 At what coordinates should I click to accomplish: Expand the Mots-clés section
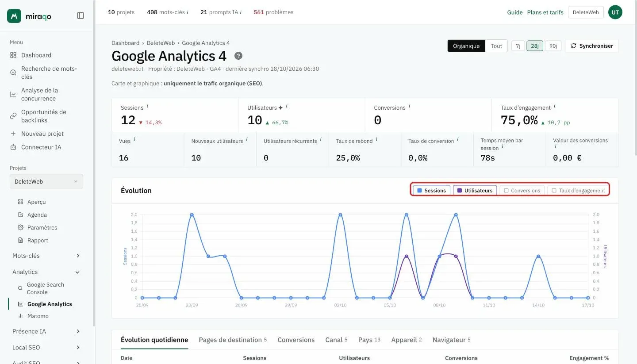pyautogui.click(x=46, y=256)
